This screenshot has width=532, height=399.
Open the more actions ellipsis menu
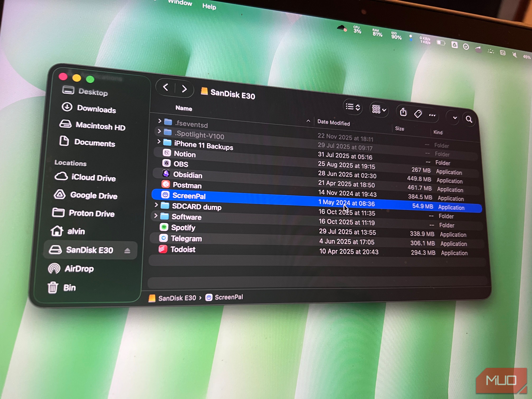(432, 115)
